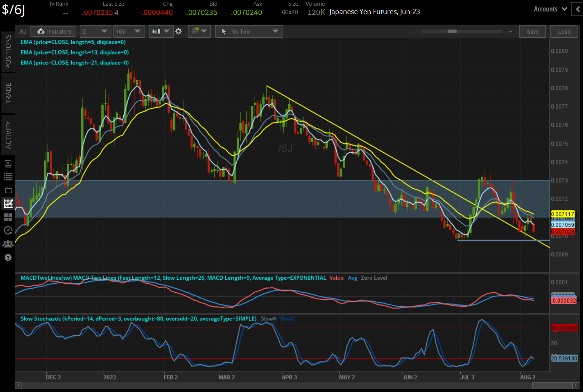Save the chart with the Save button
Image resolution: width=583 pixels, height=392 pixels.
point(532,31)
